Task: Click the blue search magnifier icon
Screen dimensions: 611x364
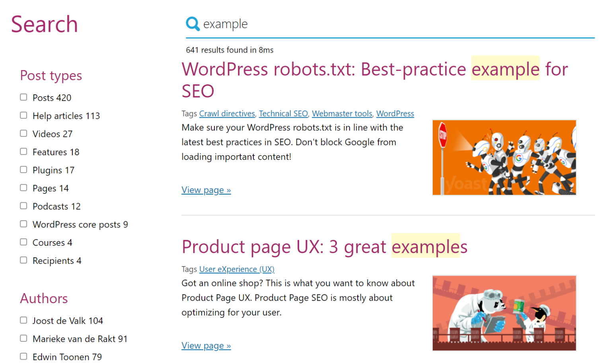Action: coord(193,24)
